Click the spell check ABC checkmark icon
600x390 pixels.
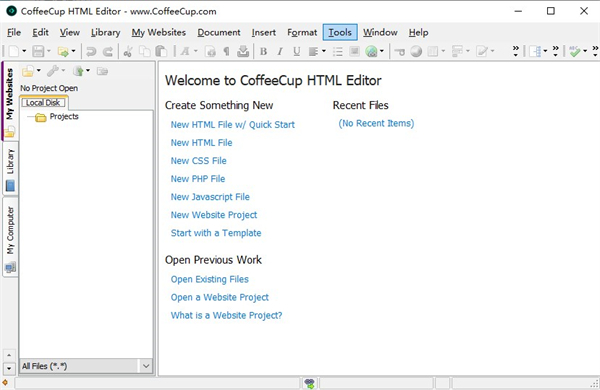(575, 51)
